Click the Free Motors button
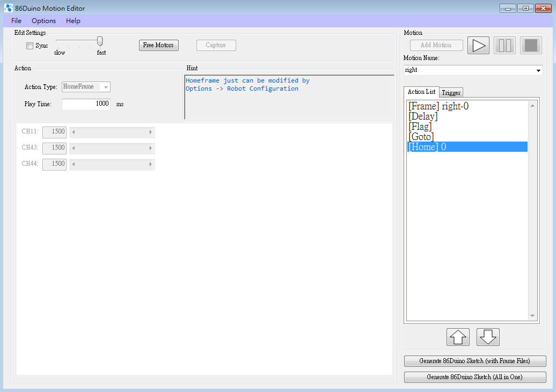The image size is (556, 392). coord(158,46)
